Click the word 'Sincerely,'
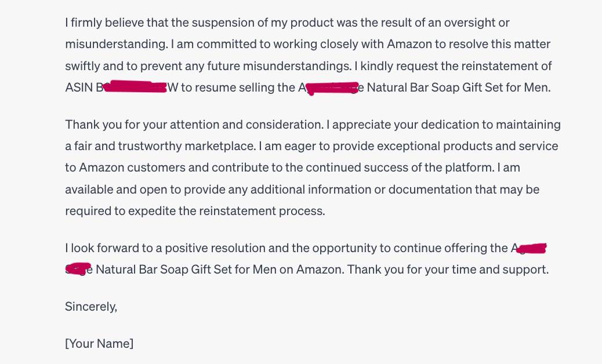 point(91,307)
